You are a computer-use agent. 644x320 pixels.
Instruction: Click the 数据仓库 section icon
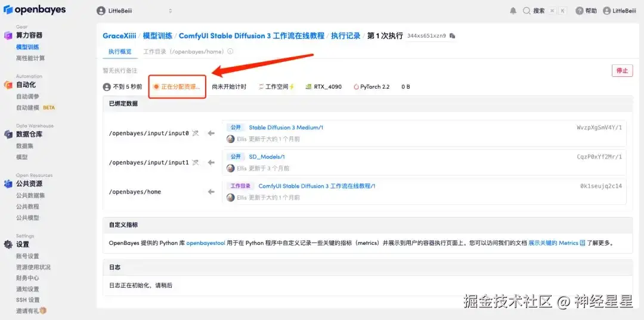point(8,135)
